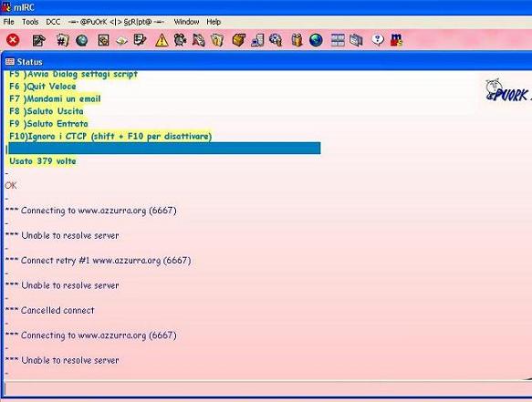
Task: Click the yellow warning triangle icon
Action: 162,40
